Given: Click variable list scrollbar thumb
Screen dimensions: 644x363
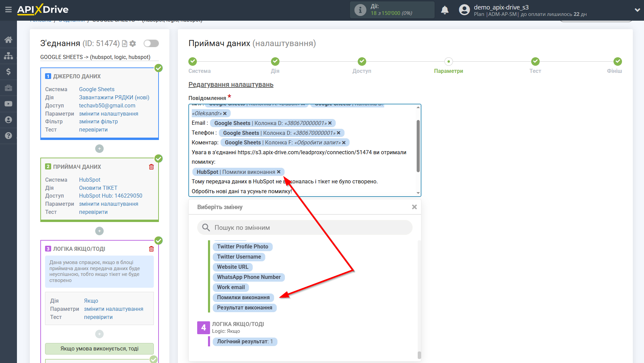Looking at the screenshot, I should coord(419,355).
